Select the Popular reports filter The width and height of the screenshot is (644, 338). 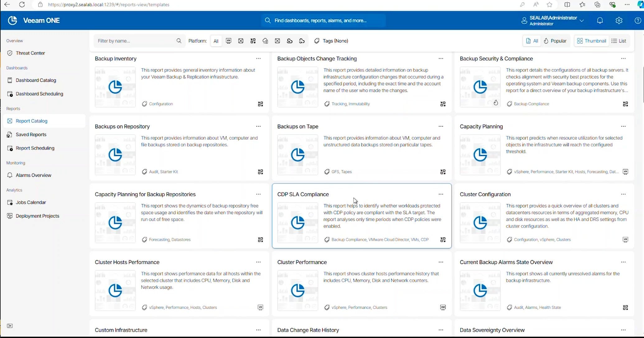(x=555, y=41)
